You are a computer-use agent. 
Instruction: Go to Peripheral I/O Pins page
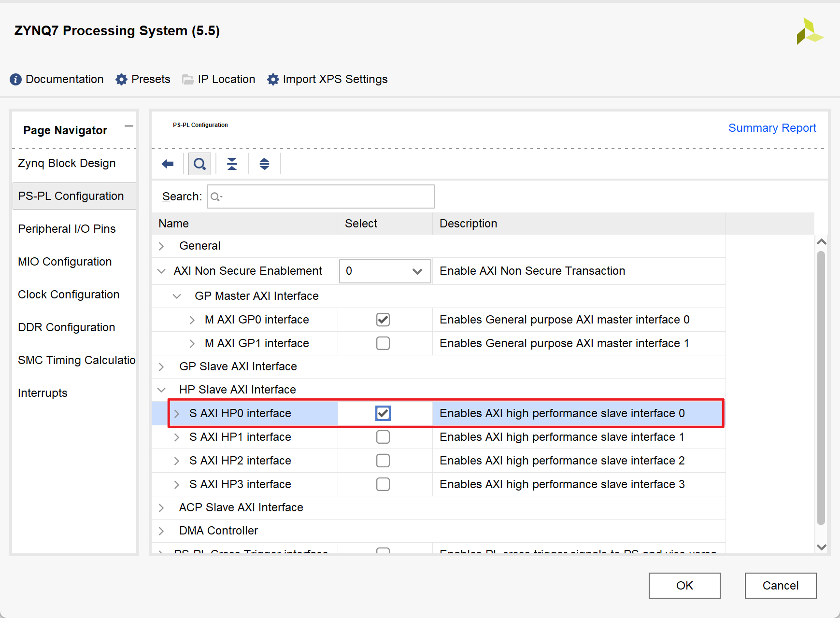tap(67, 229)
